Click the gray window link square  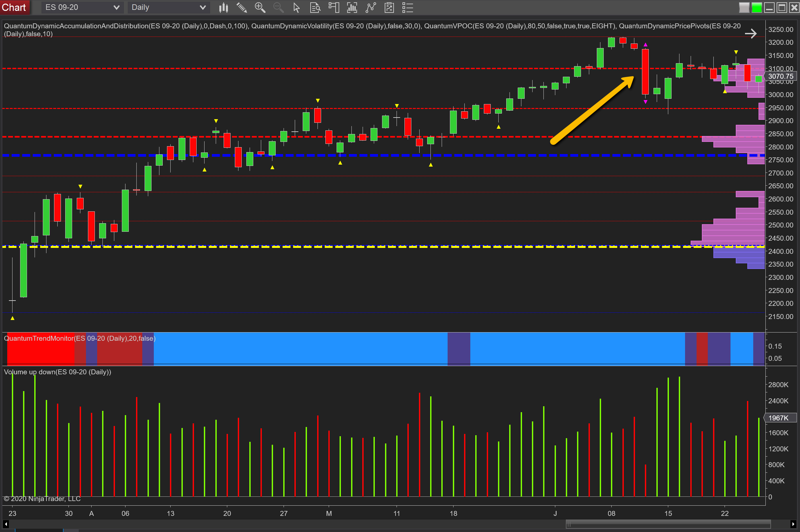click(x=744, y=8)
